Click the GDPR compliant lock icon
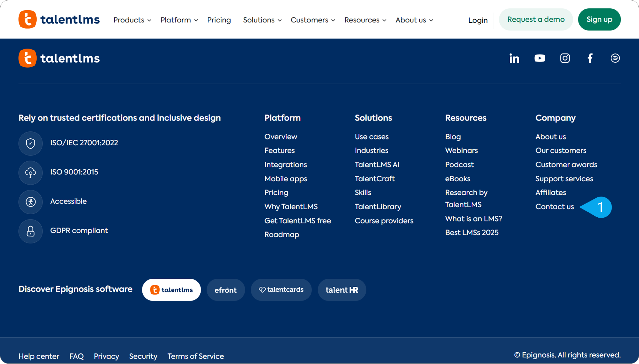 [31, 231]
